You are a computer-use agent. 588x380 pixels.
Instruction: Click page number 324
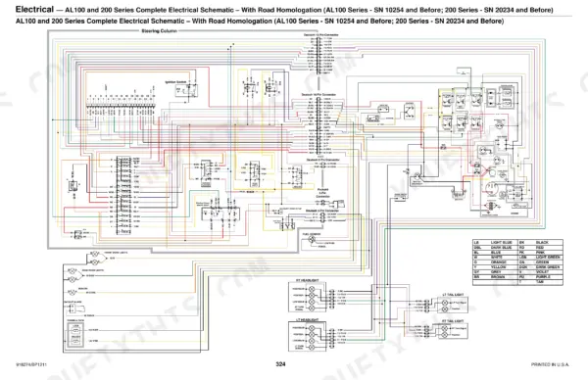coord(280,364)
